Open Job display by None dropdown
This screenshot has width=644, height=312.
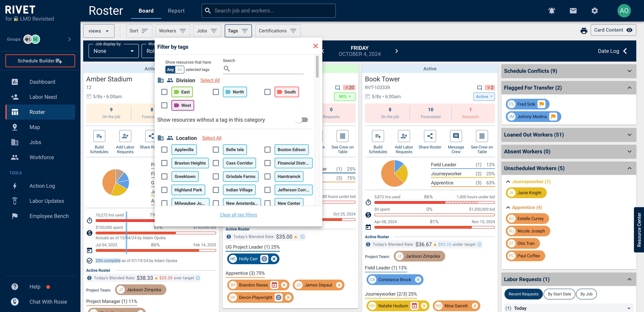coord(114,51)
